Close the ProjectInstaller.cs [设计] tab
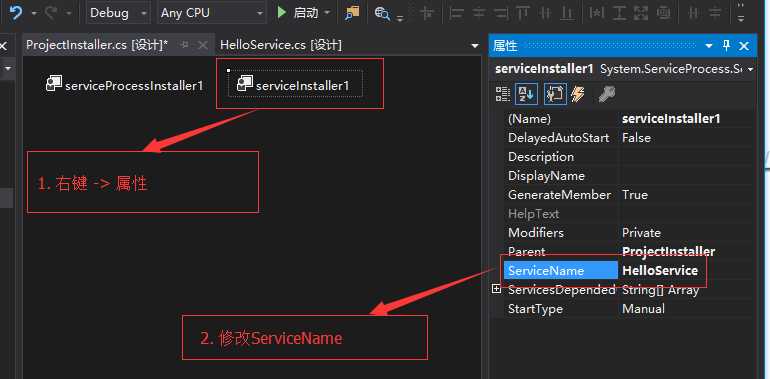The image size is (770, 379). (x=202, y=46)
